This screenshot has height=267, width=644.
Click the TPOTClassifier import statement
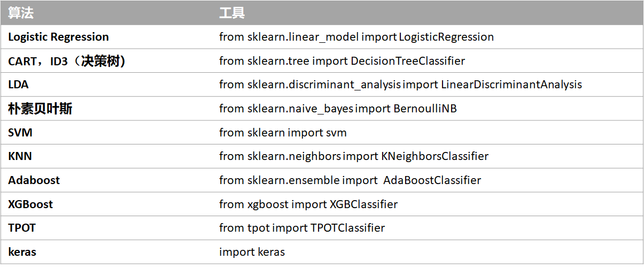pyautogui.click(x=301, y=228)
